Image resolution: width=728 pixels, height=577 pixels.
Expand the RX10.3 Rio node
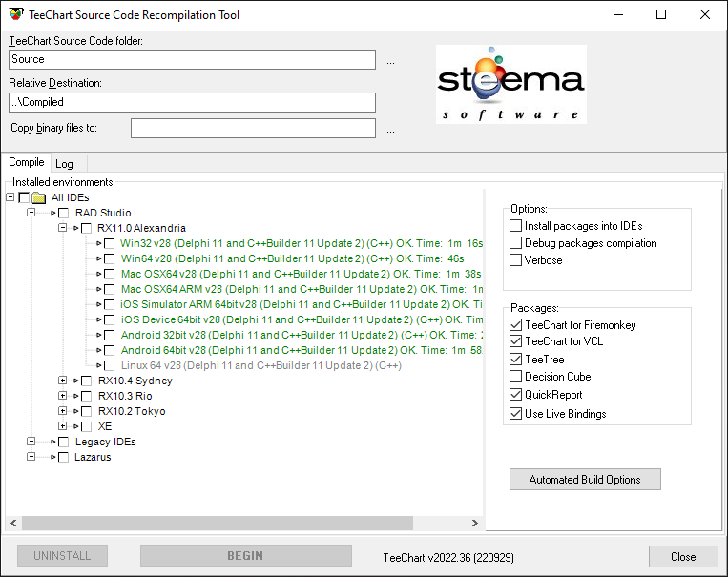point(62,396)
